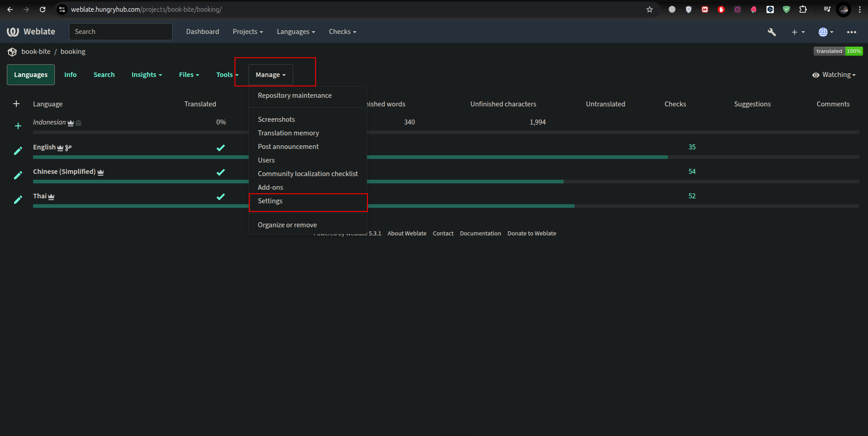Screen dimensions: 868x436
Task: Expand the Projects dropdown menu
Action: (247, 32)
